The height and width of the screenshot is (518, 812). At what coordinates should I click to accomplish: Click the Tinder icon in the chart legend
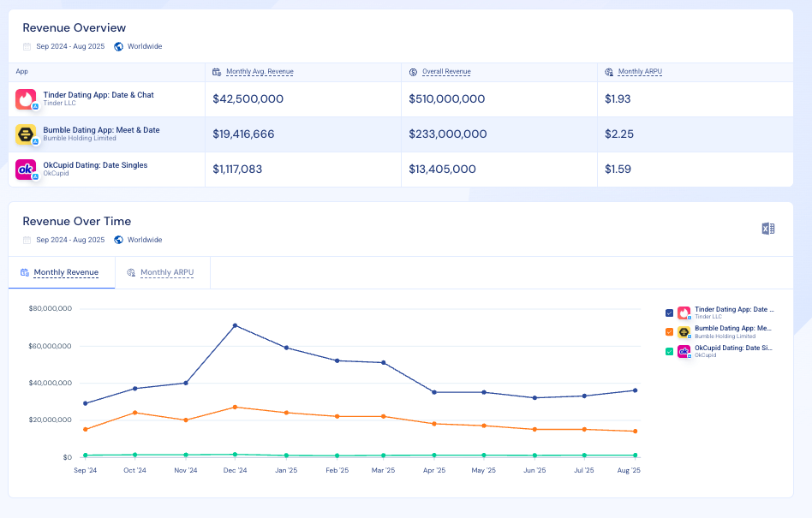684,313
